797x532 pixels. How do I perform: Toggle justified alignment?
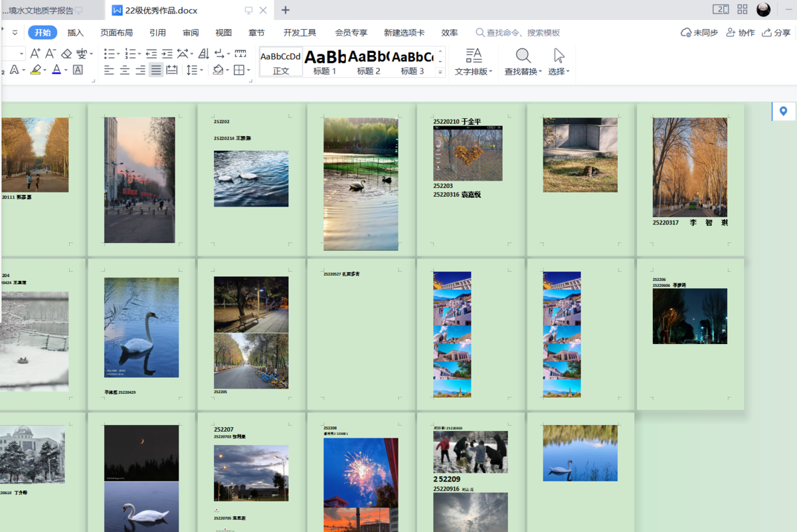pyautogui.click(x=156, y=70)
